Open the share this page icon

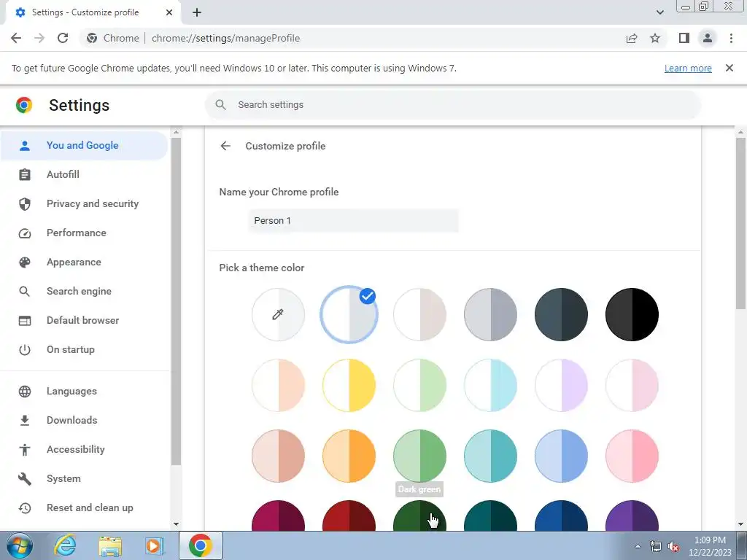[x=632, y=38]
